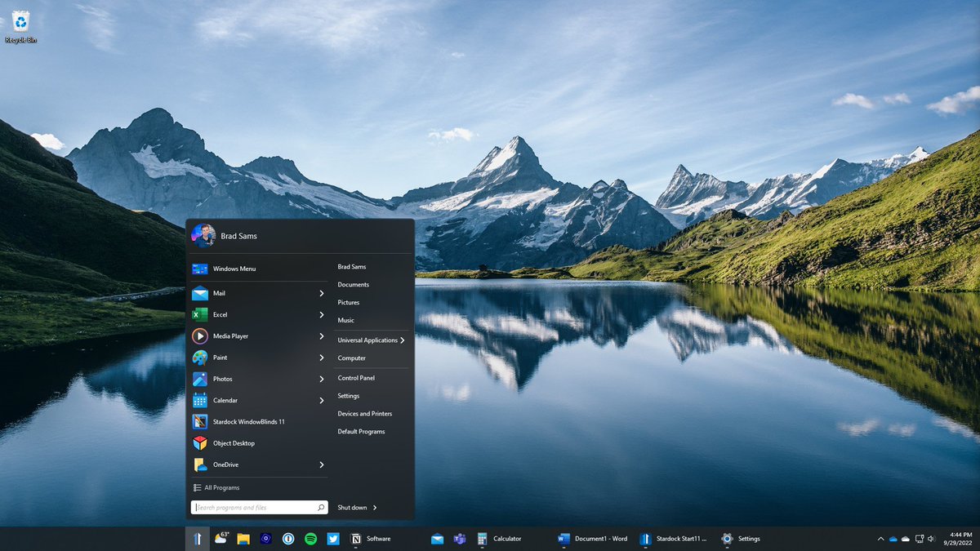
Task: Expand Universal Applications submenu
Action: coord(371,340)
